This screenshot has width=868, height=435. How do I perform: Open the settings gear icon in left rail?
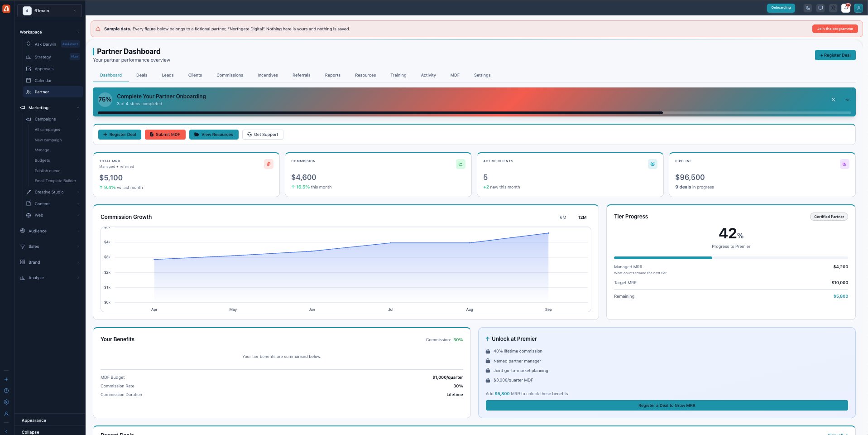(x=6, y=402)
